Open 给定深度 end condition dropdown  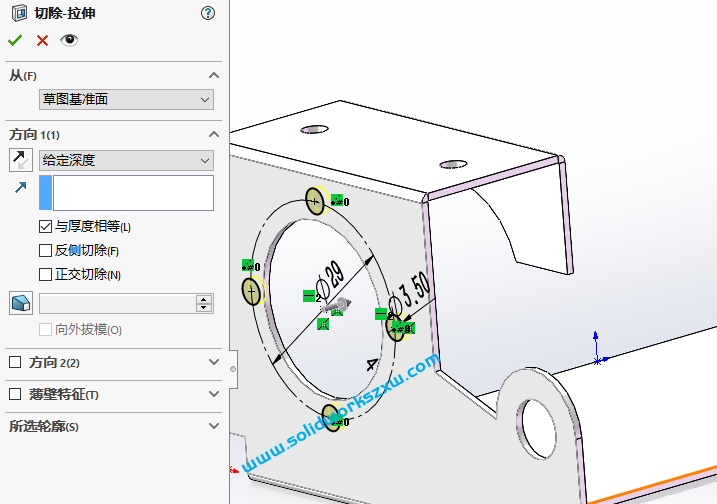click(126, 161)
